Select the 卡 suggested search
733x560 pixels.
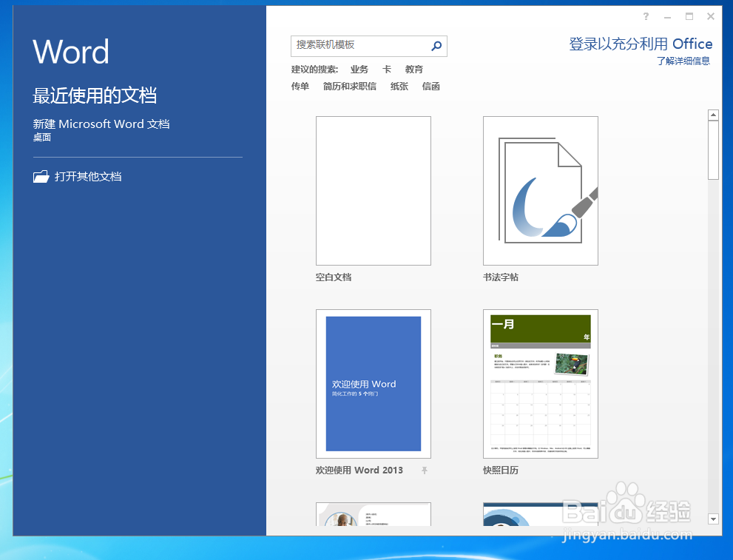point(387,70)
